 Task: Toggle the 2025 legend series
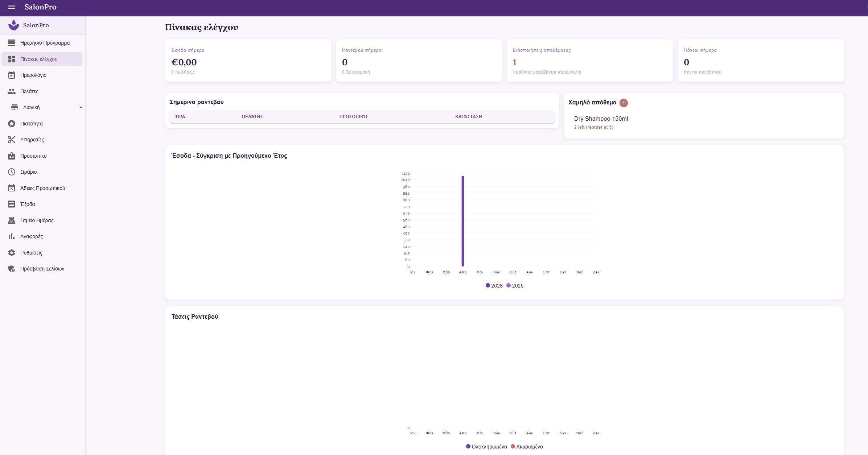[515, 286]
